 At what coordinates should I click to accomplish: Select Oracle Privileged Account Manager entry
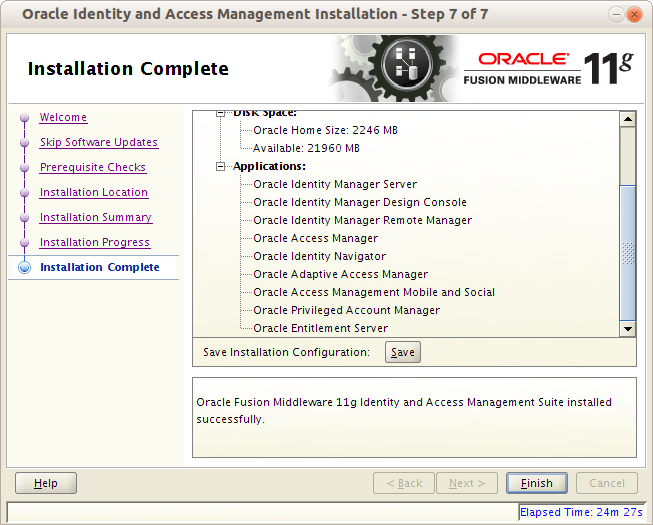(x=346, y=310)
